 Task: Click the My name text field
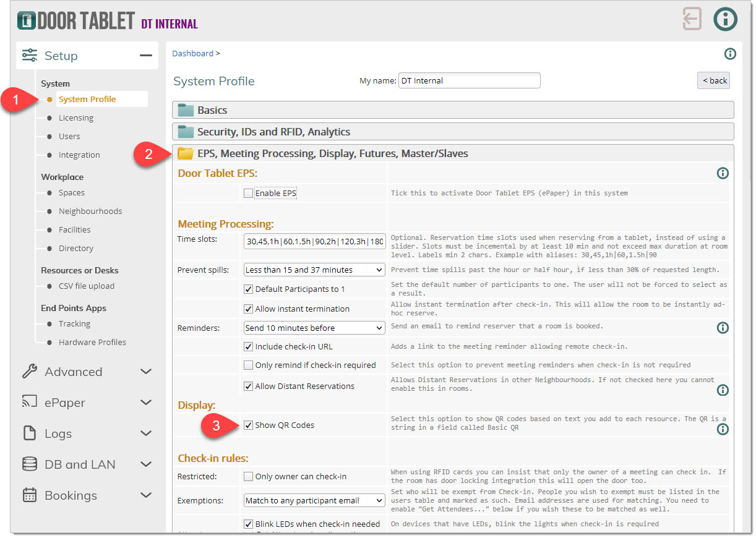469,80
